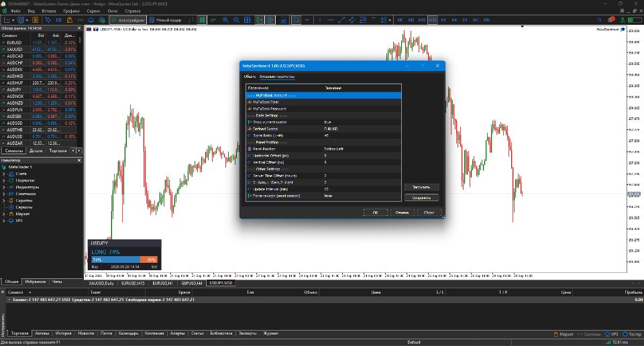Open the Календарь tab in Toolbox
Viewport: 644px width, 346px height.
tap(128, 334)
